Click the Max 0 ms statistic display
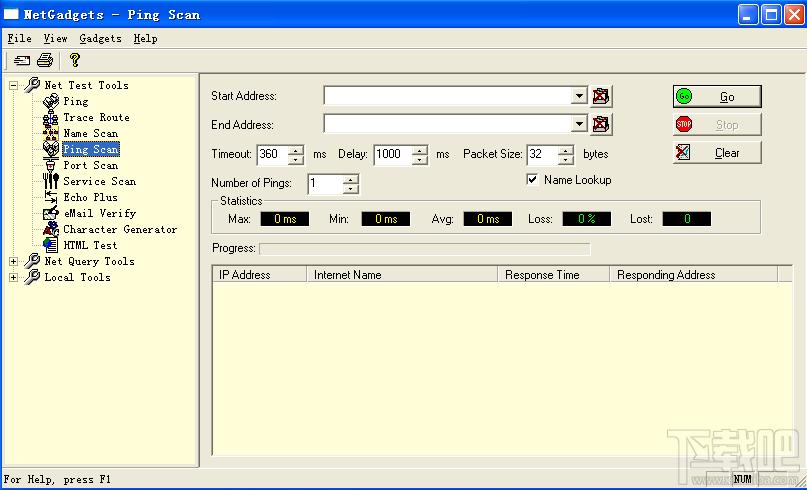 click(285, 219)
